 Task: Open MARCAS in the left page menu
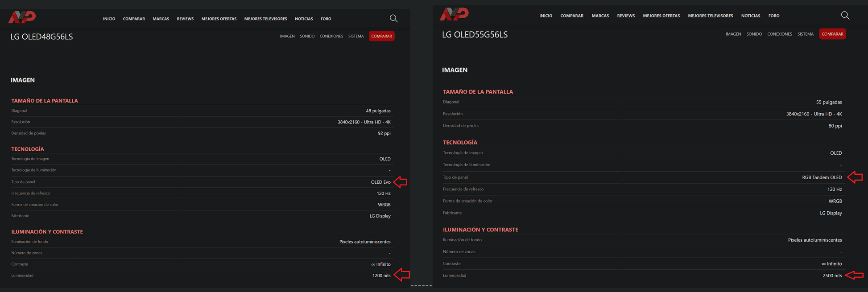point(161,19)
